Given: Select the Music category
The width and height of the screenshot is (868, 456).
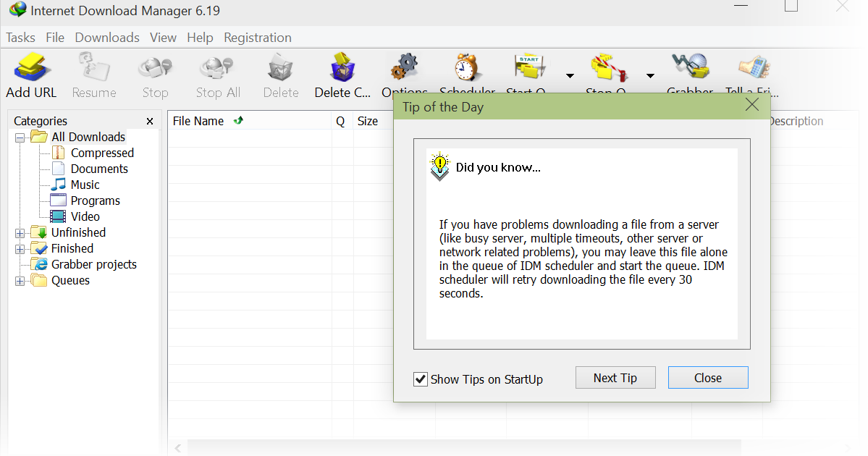Looking at the screenshot, I should pos(85,185).
